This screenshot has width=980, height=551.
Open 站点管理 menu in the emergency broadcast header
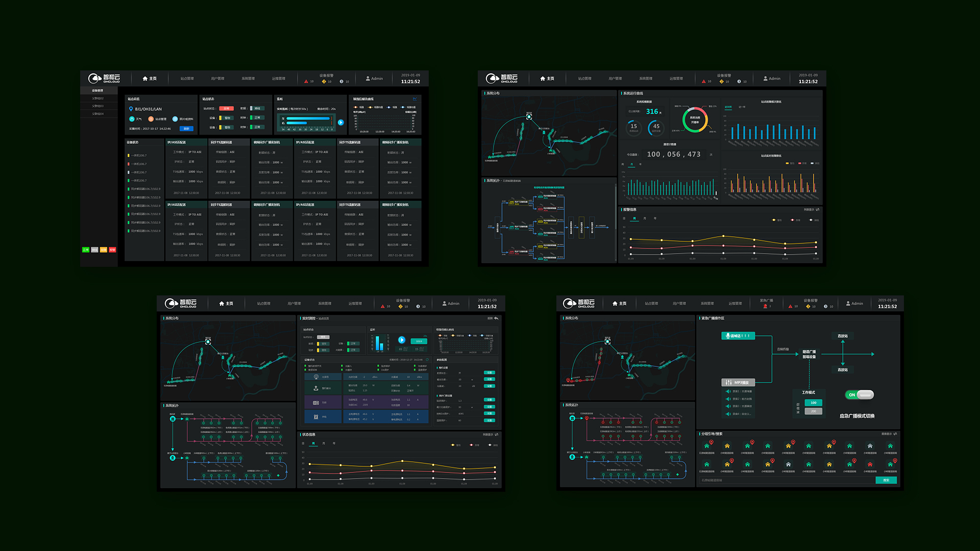point(651,304)
